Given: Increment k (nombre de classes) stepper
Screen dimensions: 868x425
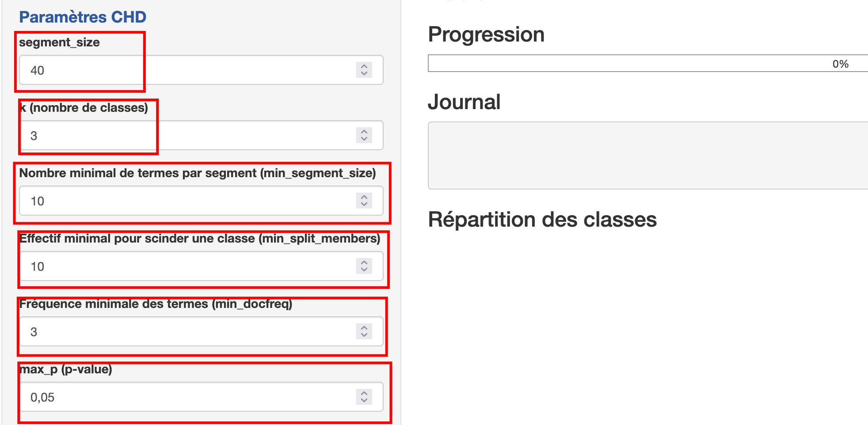Looking at the screenshot, I should [364, 132].
